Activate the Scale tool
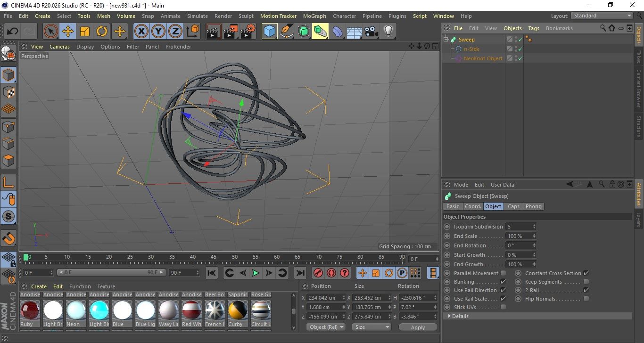 tap(85, 32)
